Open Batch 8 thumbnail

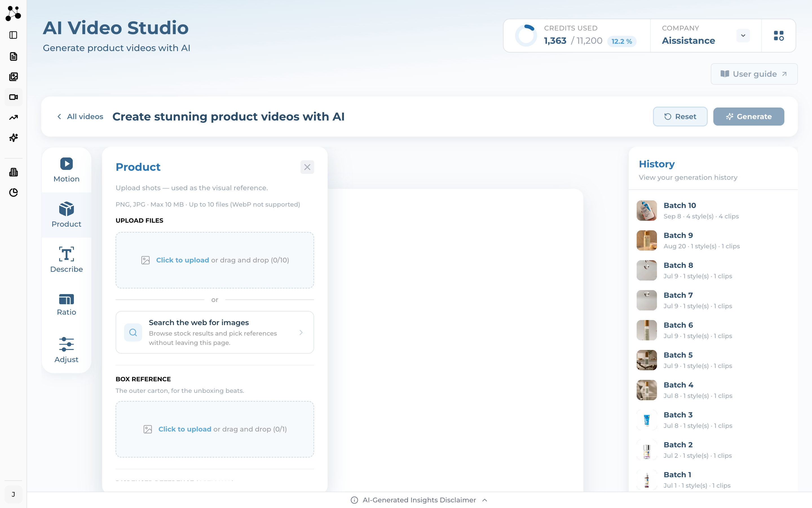pos(646,270)
